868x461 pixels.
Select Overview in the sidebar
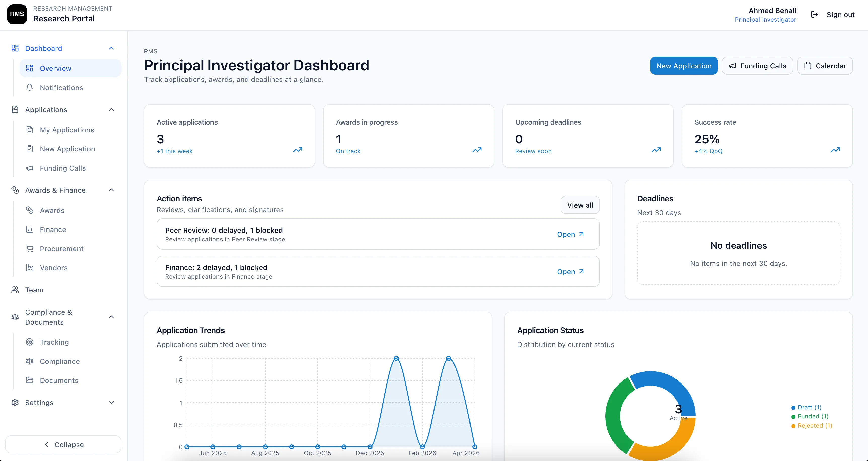(x=56, y=68)
